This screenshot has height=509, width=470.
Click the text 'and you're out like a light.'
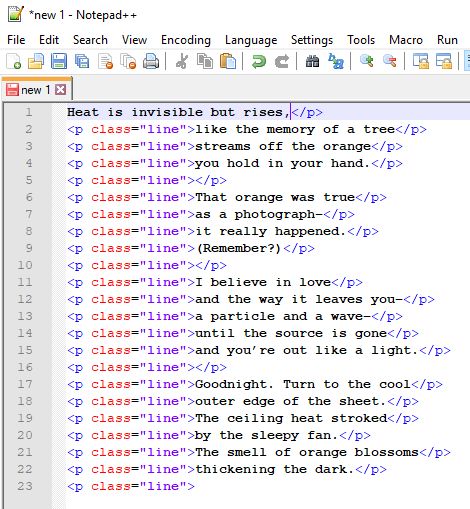[x=307, y=350]
